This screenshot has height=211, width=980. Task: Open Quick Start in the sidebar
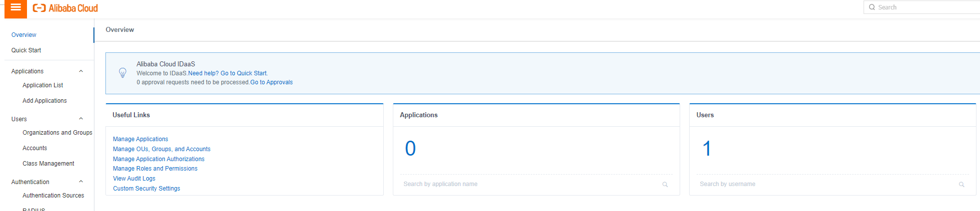click(26, 50)
